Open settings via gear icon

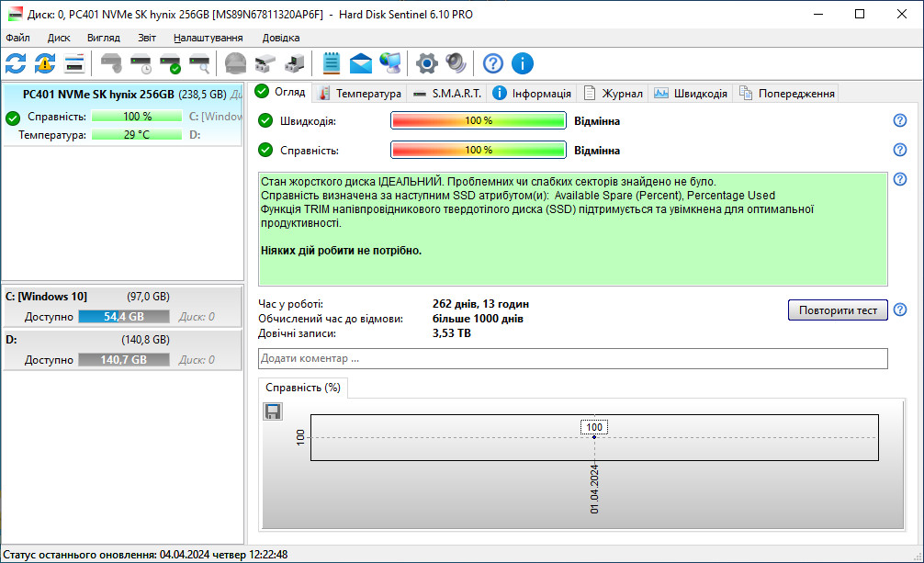[426, 63]
